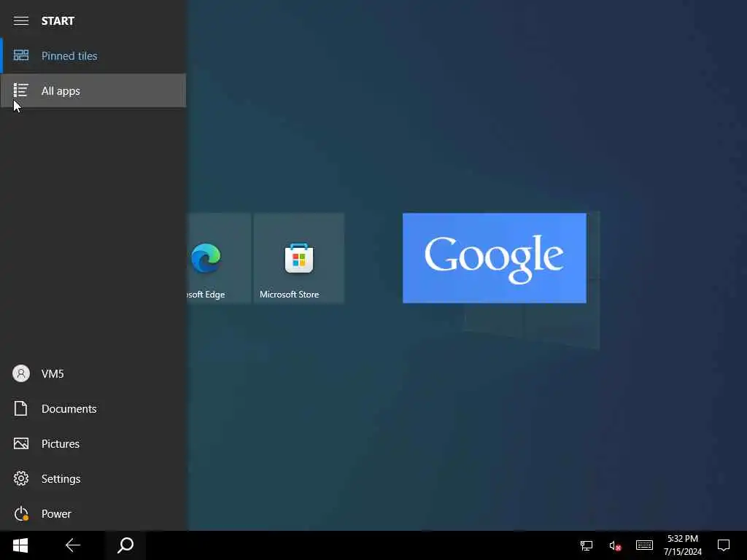The width and height of the screenshot is (747, 560).
Task: Click the taskbar Back arrow
Action: [72, 545]
